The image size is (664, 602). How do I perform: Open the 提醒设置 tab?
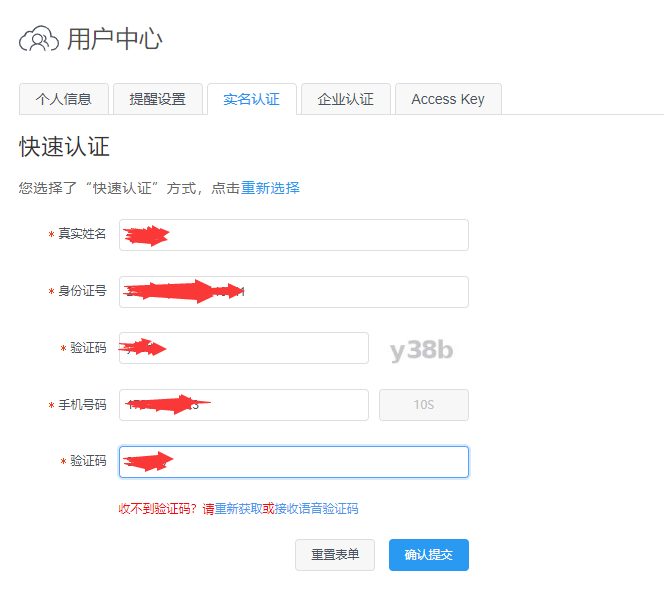(x=157, y=99)
